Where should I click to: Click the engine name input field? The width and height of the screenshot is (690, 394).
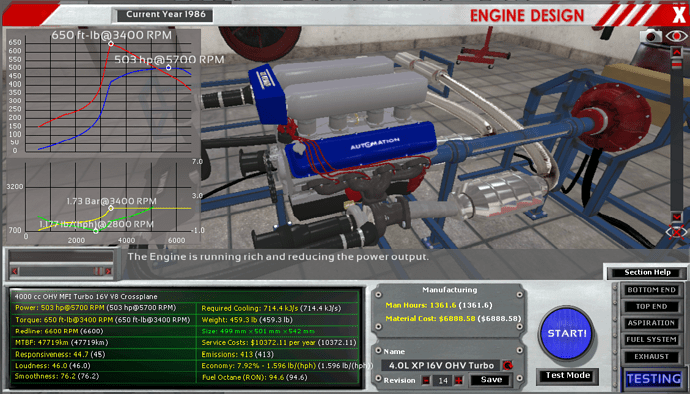(441, 365)
